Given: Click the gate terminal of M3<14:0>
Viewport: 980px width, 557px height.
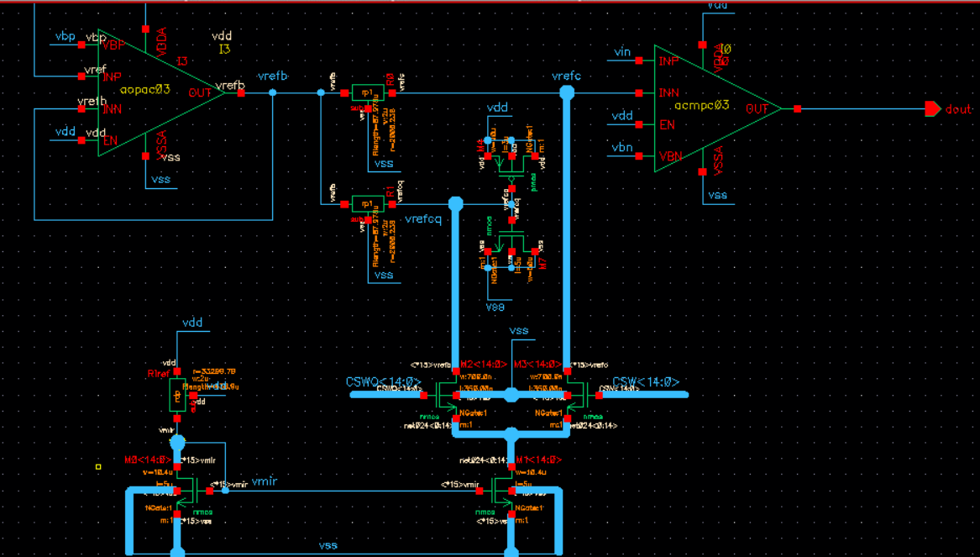Looking at the screenshot, I should pyautogui.click(x=599, y=395).
